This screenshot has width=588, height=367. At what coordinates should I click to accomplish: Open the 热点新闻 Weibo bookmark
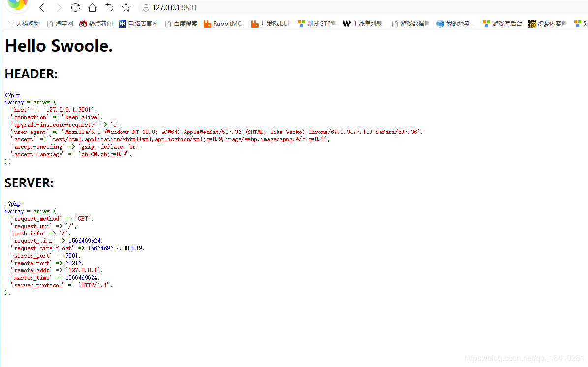pos(95,23)
